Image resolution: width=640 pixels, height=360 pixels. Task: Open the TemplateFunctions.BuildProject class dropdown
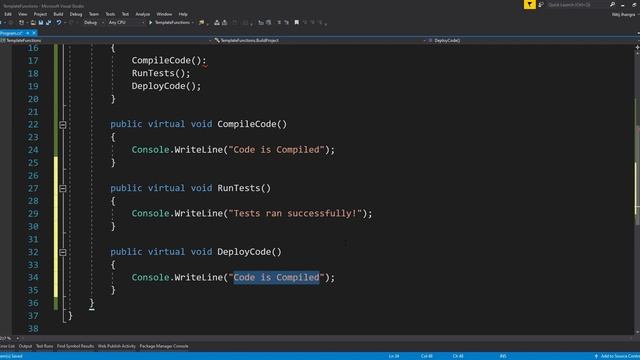point(320,40)
